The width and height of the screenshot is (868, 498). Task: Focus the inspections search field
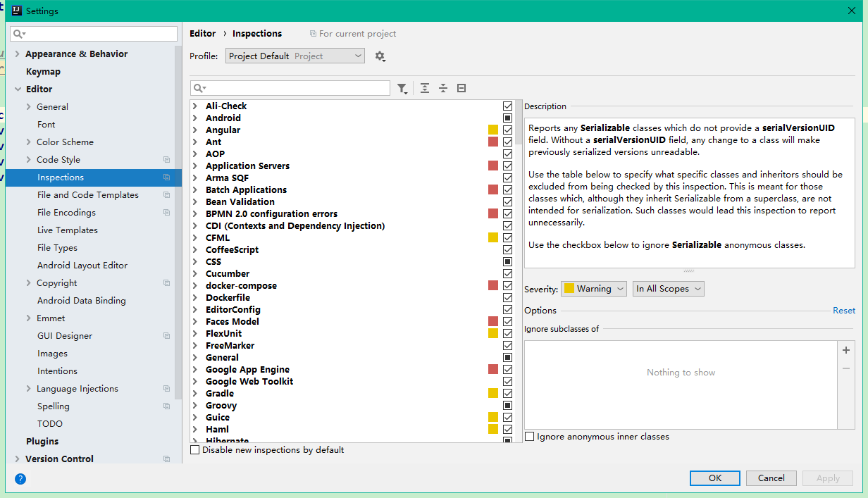[x=290, y=88]
